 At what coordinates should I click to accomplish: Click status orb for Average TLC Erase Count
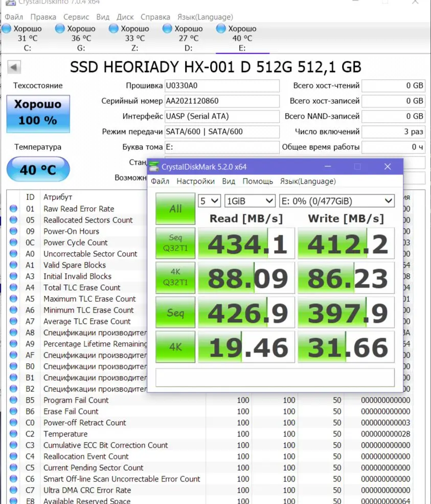click(x=13, y=321)
